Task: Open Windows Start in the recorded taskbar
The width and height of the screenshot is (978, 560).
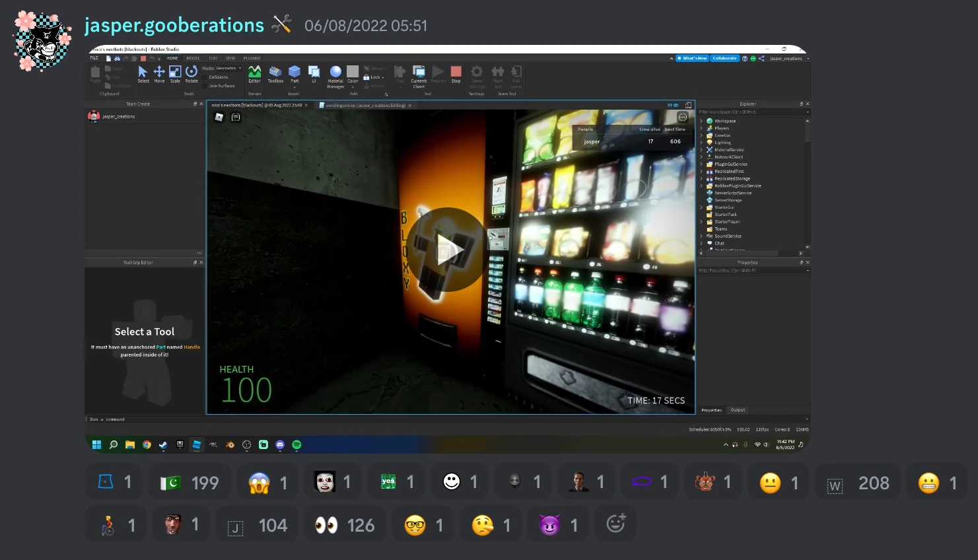Action: [x=96, y=445]
